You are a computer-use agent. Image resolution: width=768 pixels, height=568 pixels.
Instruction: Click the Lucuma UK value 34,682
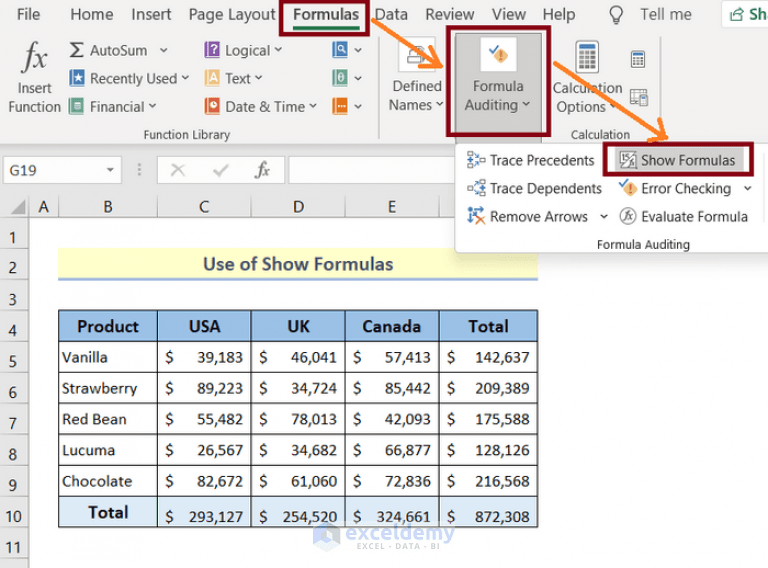coord(298,450)
